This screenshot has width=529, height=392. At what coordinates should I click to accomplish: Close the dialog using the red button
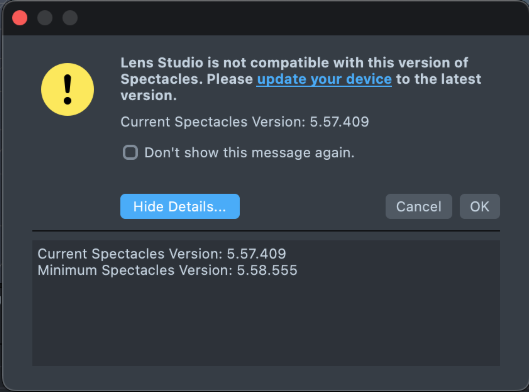pyautogui.click(x=20, y=18)
